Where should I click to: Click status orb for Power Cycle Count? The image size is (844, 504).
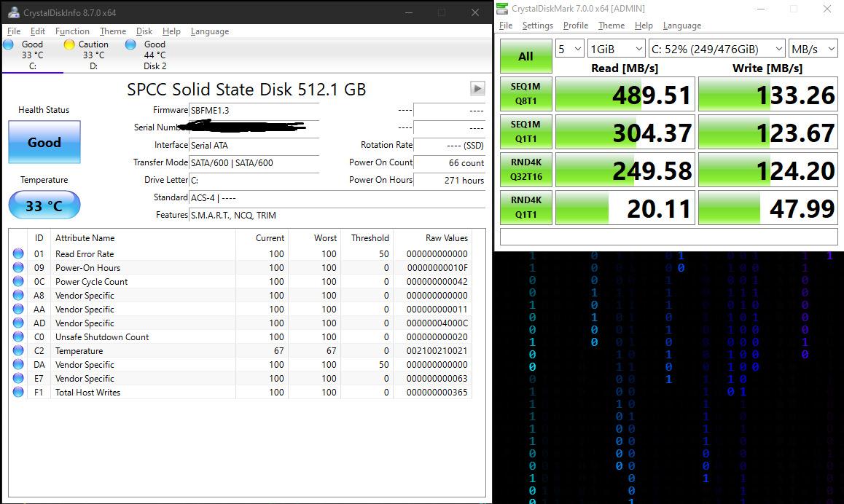[18, 281]
